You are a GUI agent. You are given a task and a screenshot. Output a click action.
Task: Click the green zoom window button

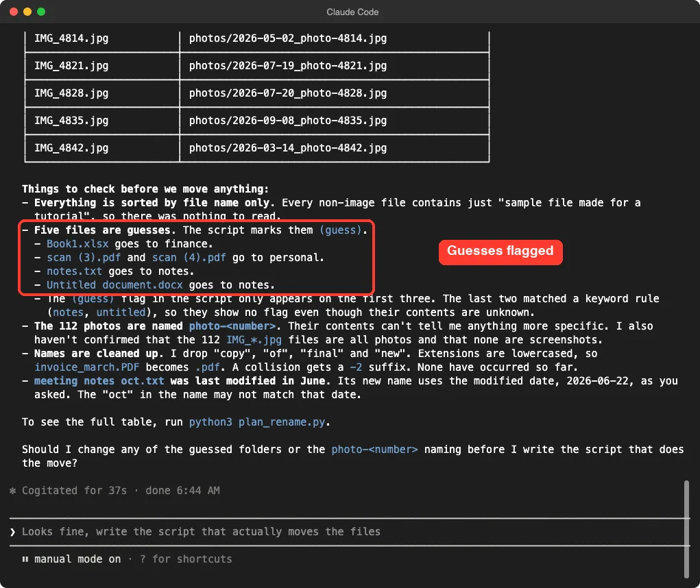click(41, 12)
